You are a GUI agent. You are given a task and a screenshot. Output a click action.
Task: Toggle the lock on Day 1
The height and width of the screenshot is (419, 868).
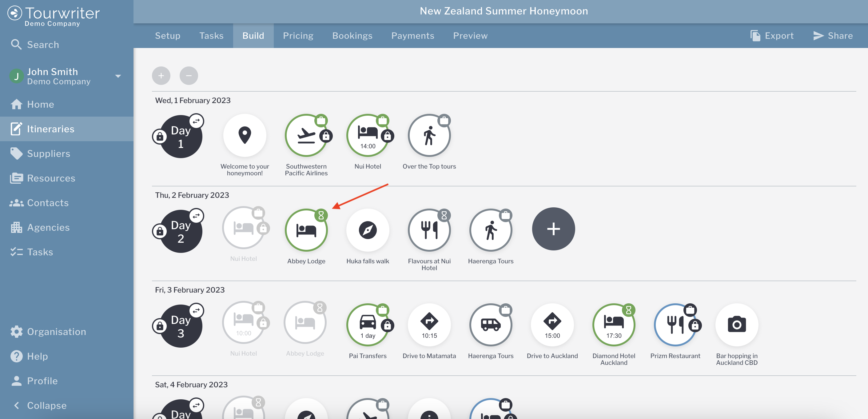coord(160,137)
